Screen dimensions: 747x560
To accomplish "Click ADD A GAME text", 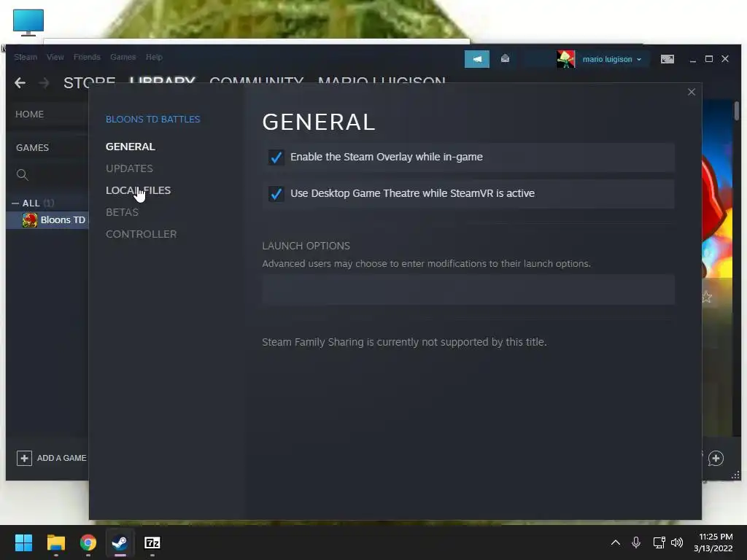I will coord(61,458).
